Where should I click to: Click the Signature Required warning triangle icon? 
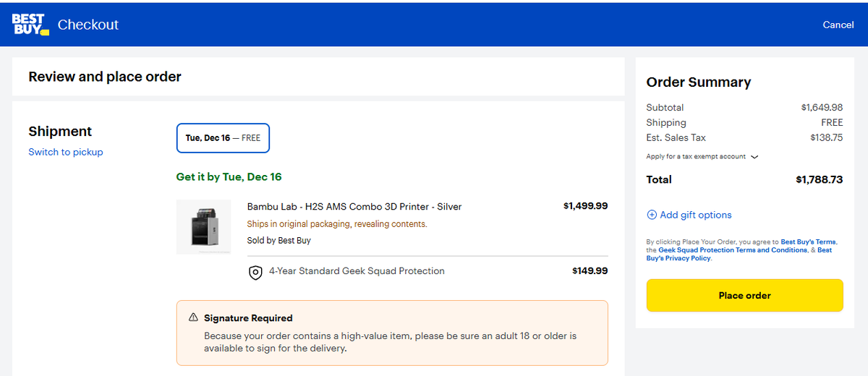(x=193, y=317)
